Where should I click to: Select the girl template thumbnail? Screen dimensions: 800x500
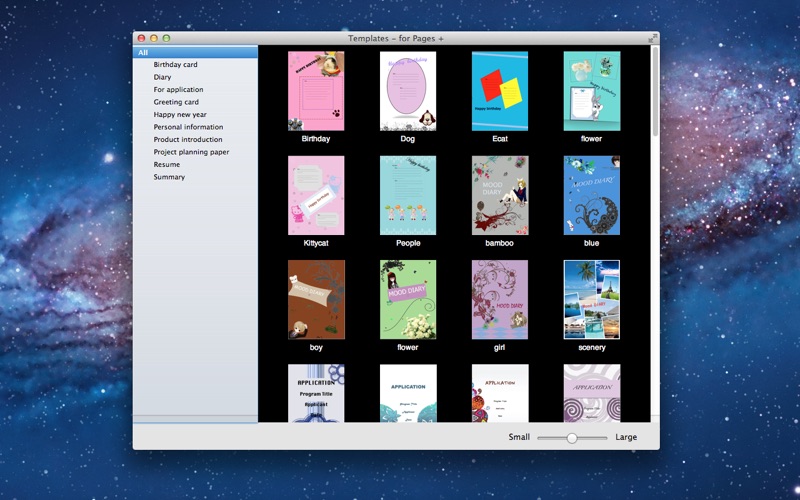[x=499, y=299]
